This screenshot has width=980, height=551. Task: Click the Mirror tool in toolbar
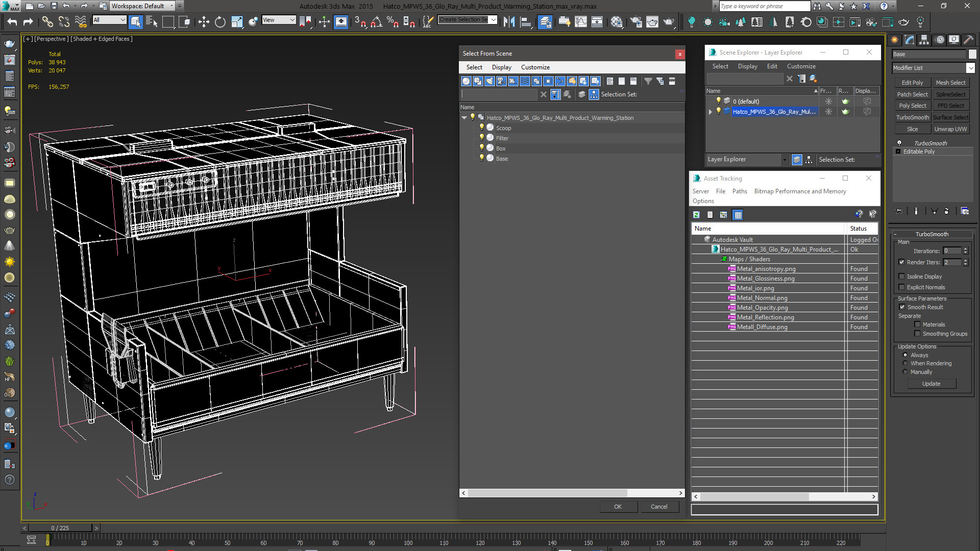pos(509,21)
